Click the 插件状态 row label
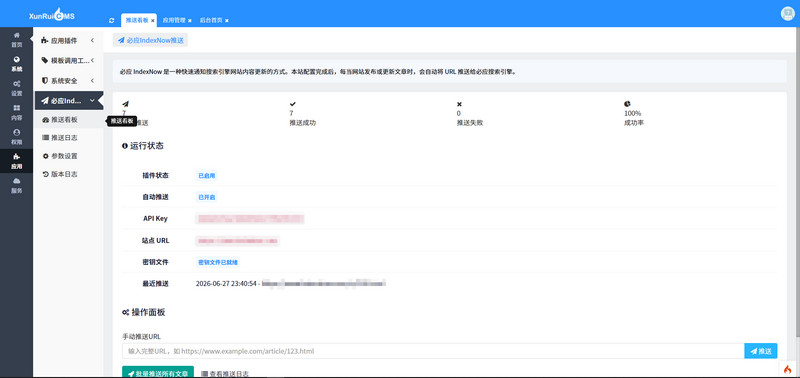Screen dimensions: 800x378 click(x=155, y=175)
